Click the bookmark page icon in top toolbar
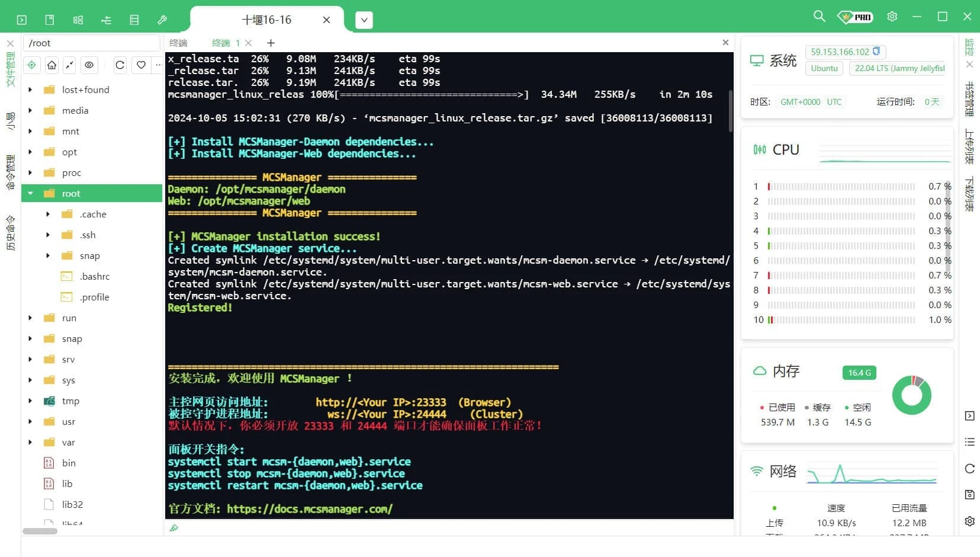 coord(50,20)
